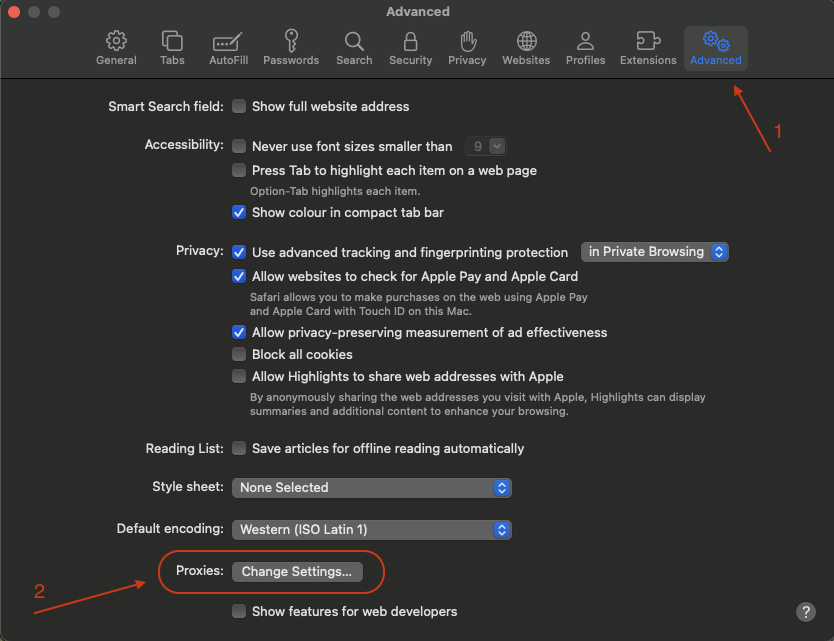This screenshot has width=834, height=641.
Task: Toggle Block all cookies checkbox
Action: [239, 354]
